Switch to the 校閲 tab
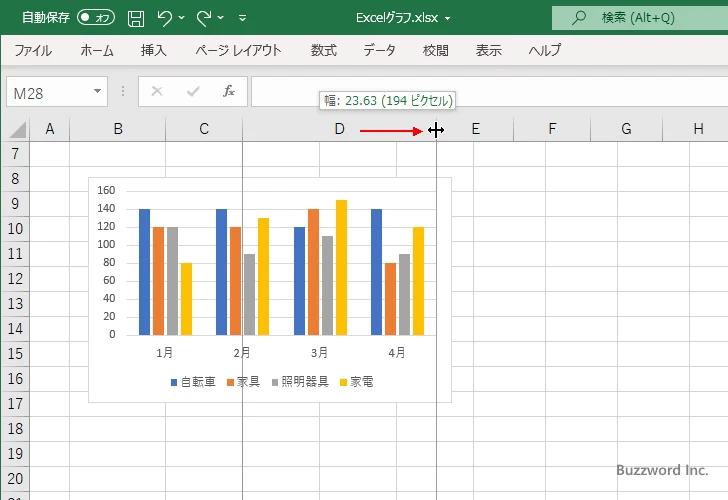The width and height of the screenshot is (728, 500). coord(436,50)
